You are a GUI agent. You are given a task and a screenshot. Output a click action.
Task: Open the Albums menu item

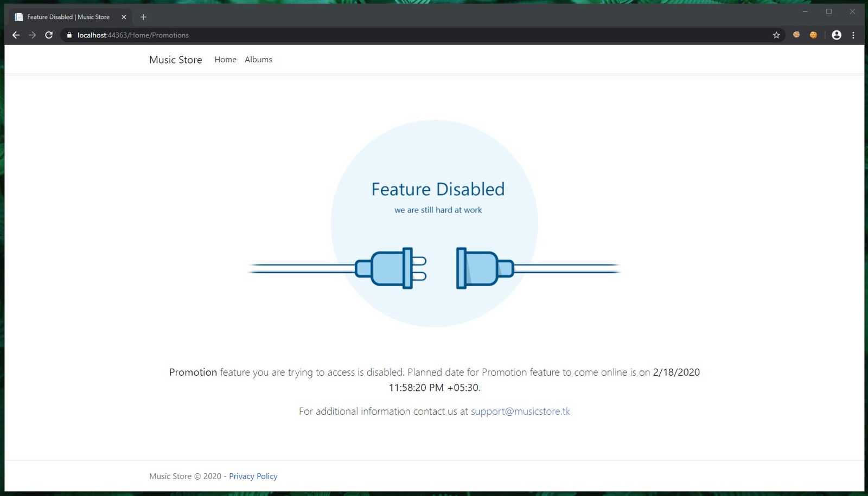pyautogui.click(x=258, y=60)
